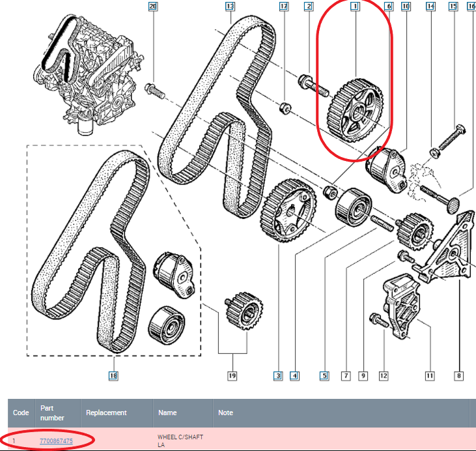476x451 pixels.
Task: Click callout number 1 above the camshaft wheel
Action: tap(355, 7)
